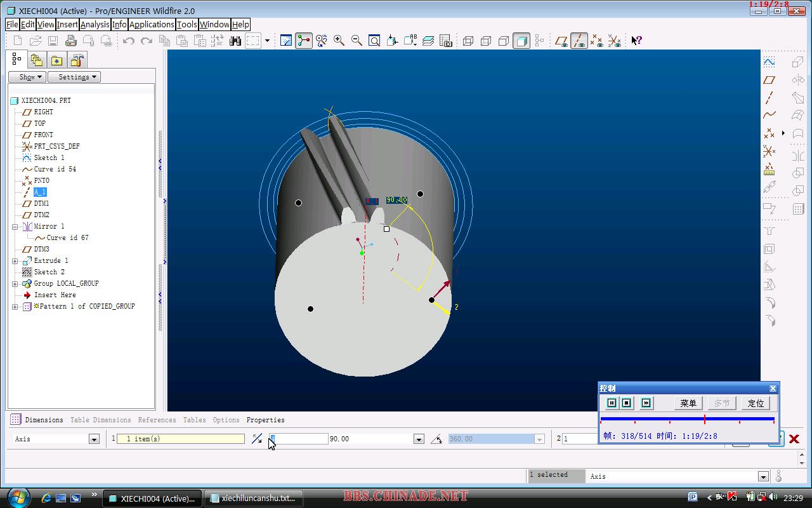Screen dimensions: 812x508
Task: Open the Show dropdown in model tree
Action: (x=27, y=77)
